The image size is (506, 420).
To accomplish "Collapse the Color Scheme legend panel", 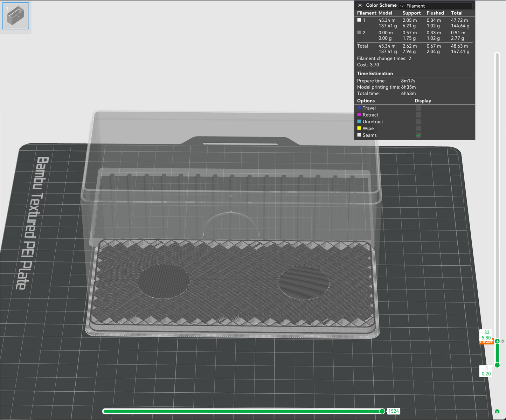I will [360, 5].
